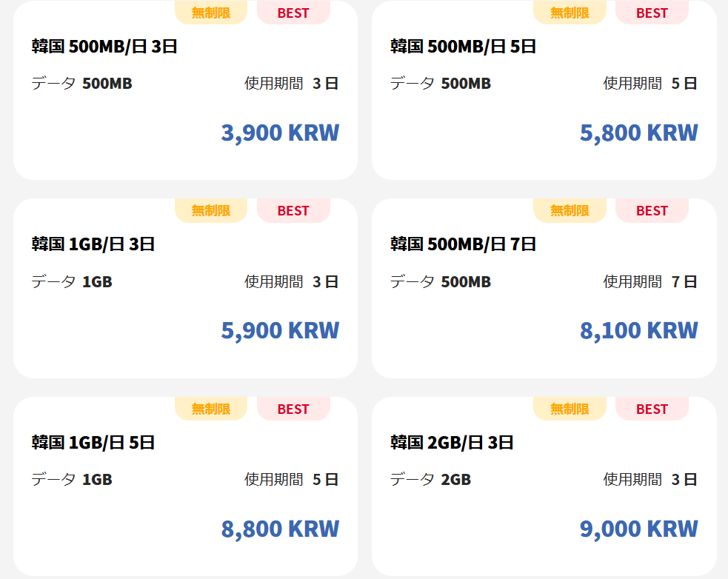The image size is (728, 579).
Task: Pick the 9,000 KRW price
Action: [638, 529]
